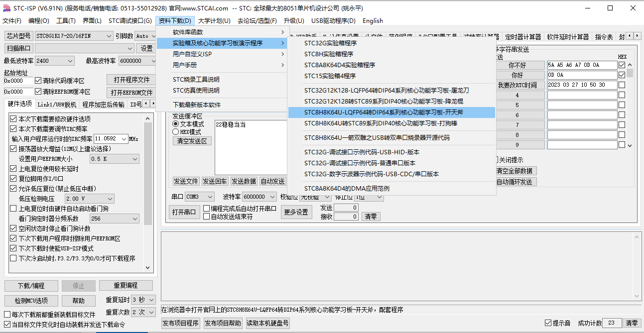
Task: Click the hardware options vertical scrollbar
Action: coord(148,193)
